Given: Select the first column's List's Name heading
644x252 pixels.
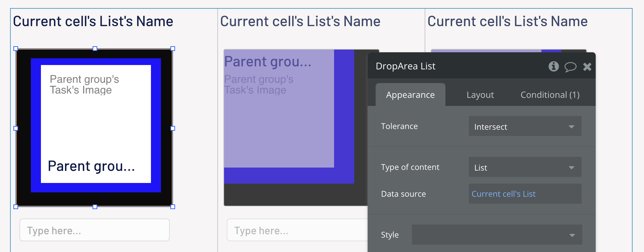Looking at the screenshot, I should point(93,21).
